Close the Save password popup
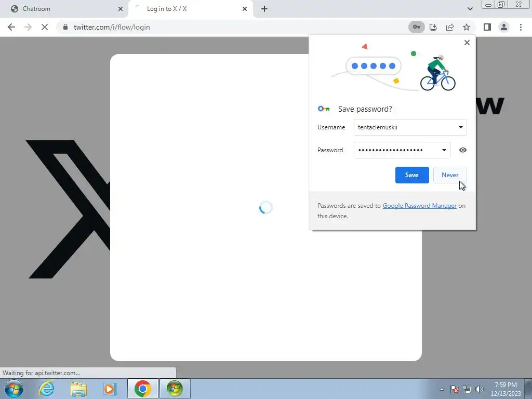 point(467,43)
